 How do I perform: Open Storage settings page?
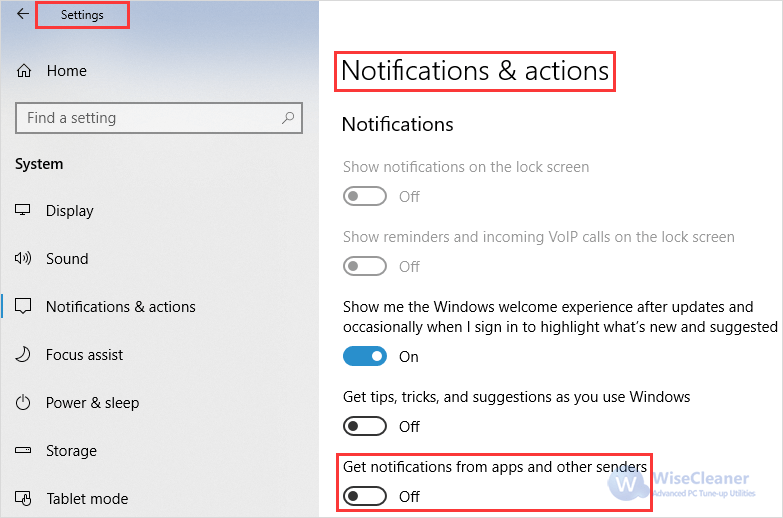(x=71, y=451)
